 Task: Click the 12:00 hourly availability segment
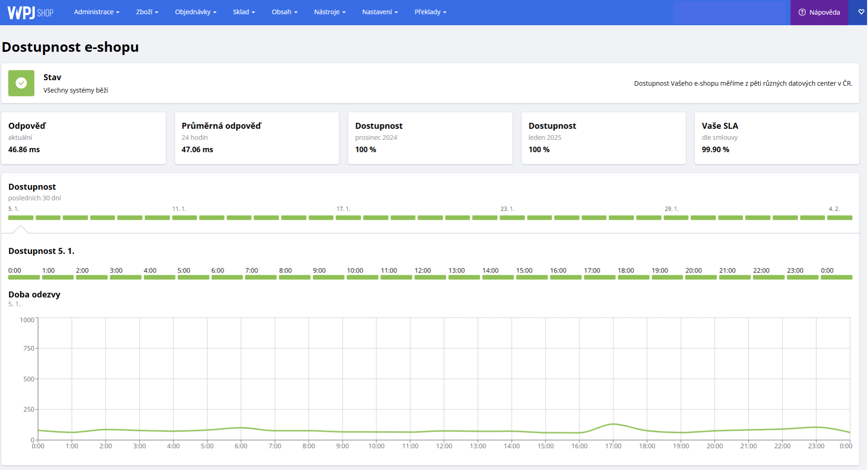[430, 277]
